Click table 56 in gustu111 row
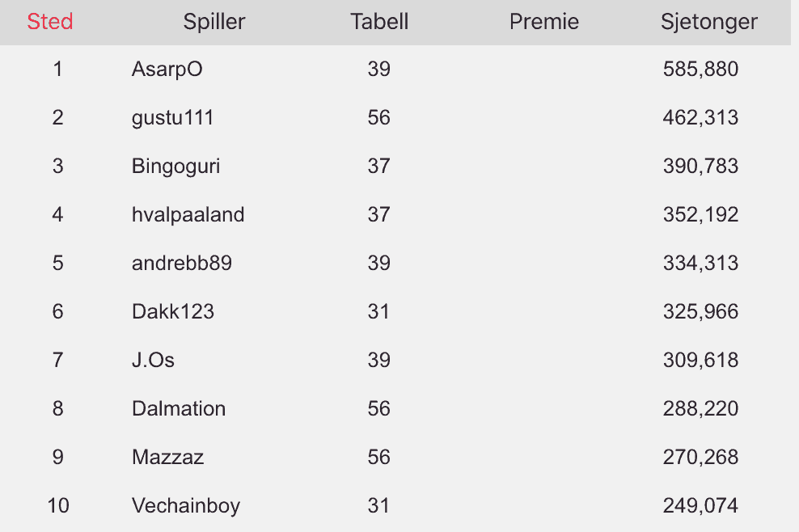Image resolution: width=799 pixels, height=532 pixels. coord(378,118)
